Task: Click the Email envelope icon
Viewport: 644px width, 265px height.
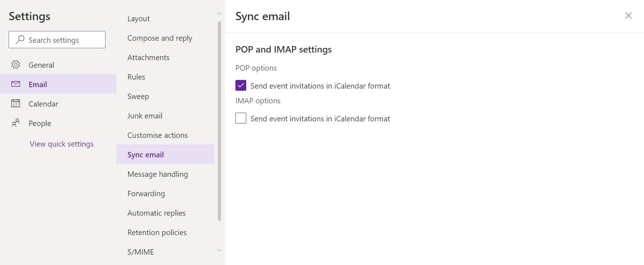Action: click(x=15, y=84)
